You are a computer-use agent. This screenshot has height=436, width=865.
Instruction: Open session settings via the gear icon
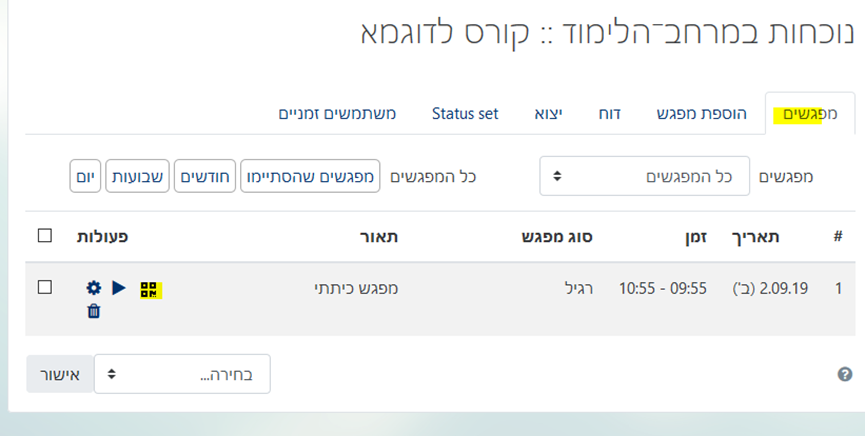click(94, 288)
